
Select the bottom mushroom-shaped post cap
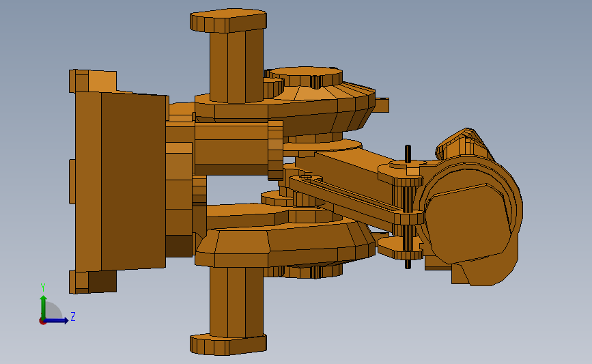pyautogui.click(x=228, y=344)
